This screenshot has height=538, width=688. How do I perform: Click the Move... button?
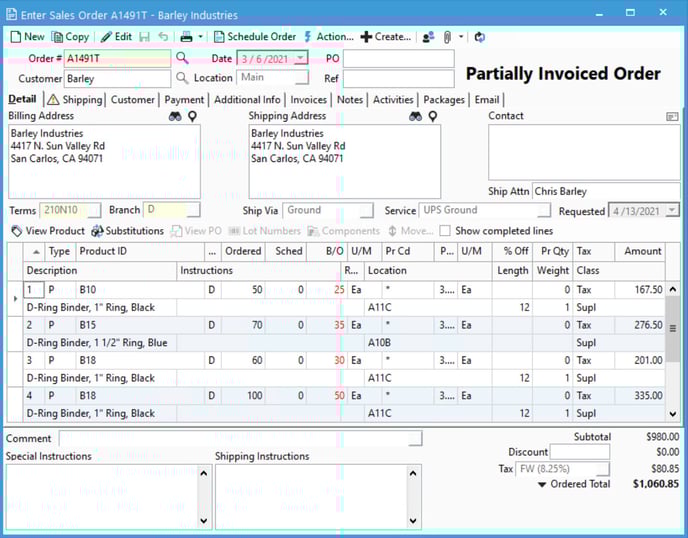tap(411, 231)
